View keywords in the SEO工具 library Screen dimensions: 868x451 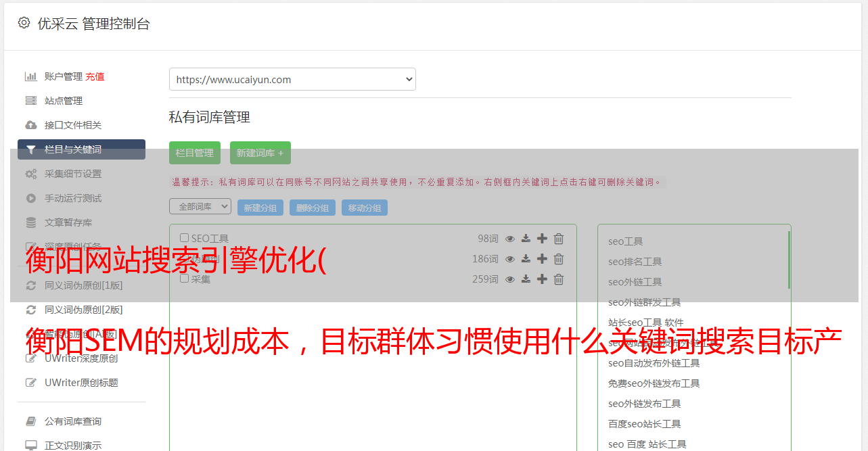(x=510, y=239)
